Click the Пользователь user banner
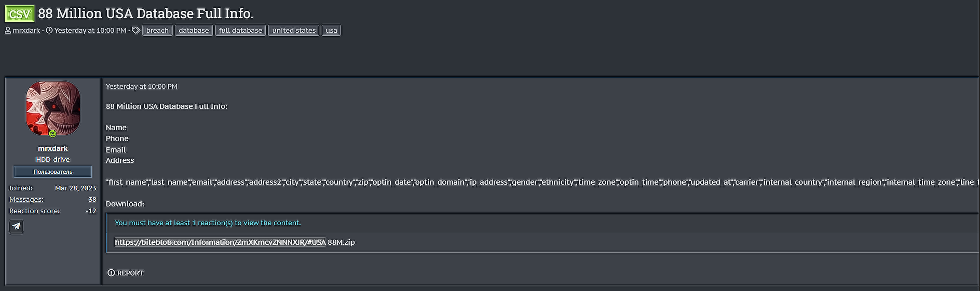The width and height of the screenshot is (980, 291). click(x=53, y=172)
